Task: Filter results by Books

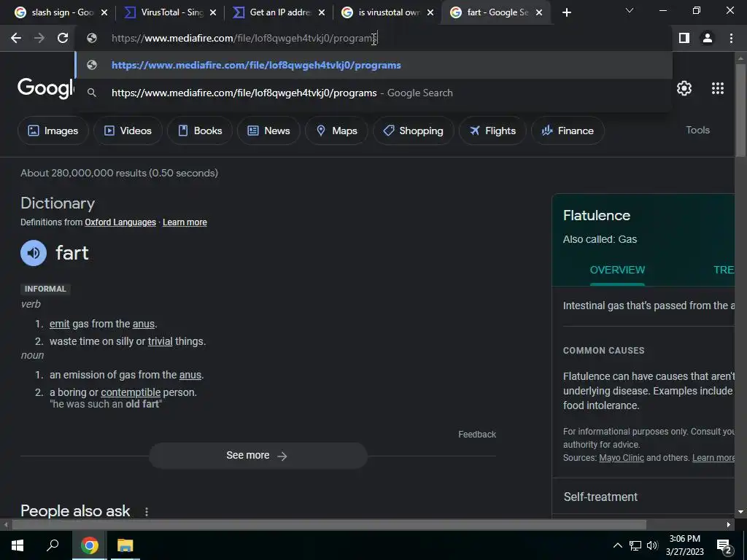Action: (200, 131)
